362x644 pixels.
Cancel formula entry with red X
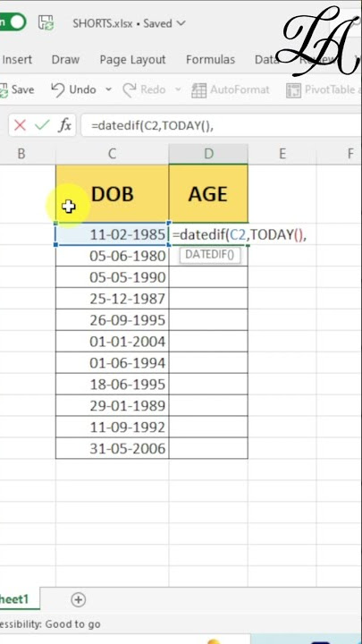[20, 125]
